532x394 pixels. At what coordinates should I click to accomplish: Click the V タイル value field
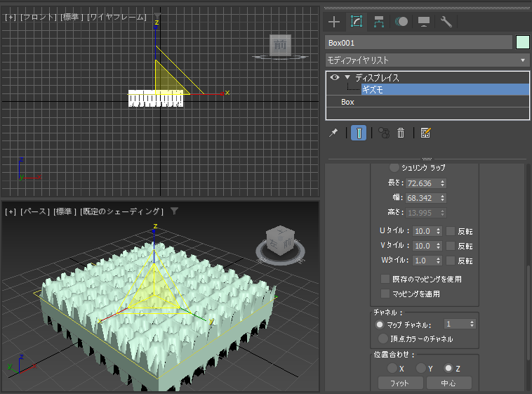point(424,246)
